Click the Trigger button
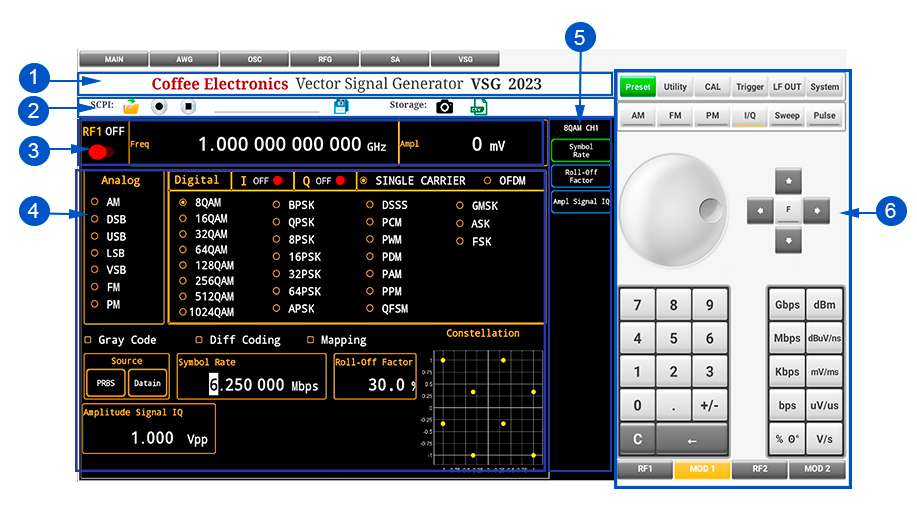The image size is (917, 506). (x=750, y=87)
